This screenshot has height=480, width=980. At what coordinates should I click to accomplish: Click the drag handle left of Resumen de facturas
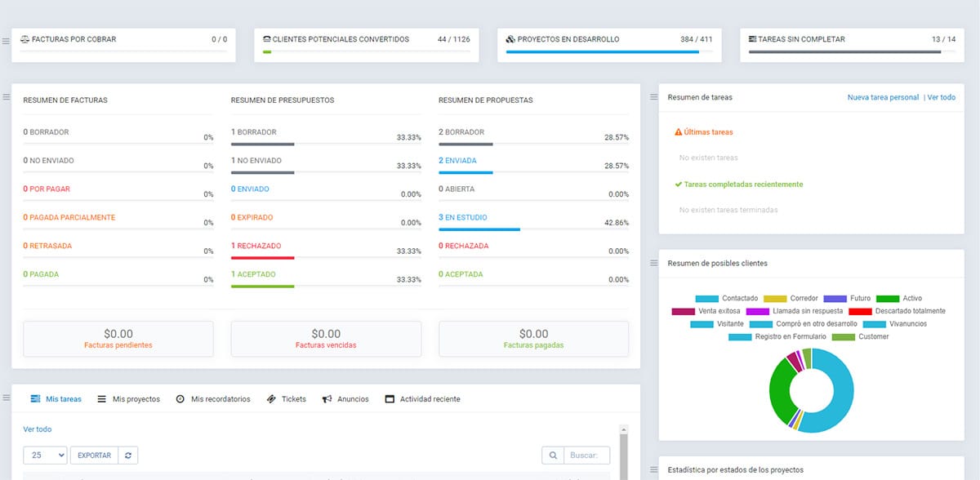[x=7, y=97]
